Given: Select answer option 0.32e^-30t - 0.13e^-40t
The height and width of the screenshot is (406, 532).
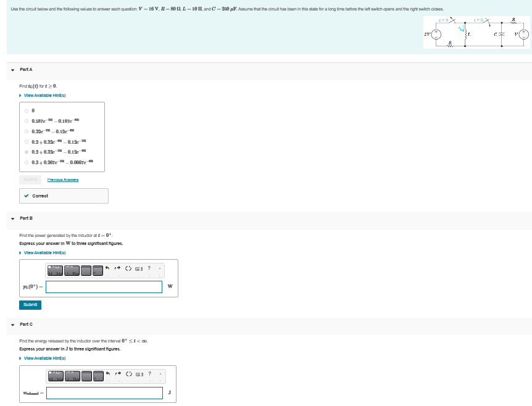Looking at the screenshot, I should (25, 132).
